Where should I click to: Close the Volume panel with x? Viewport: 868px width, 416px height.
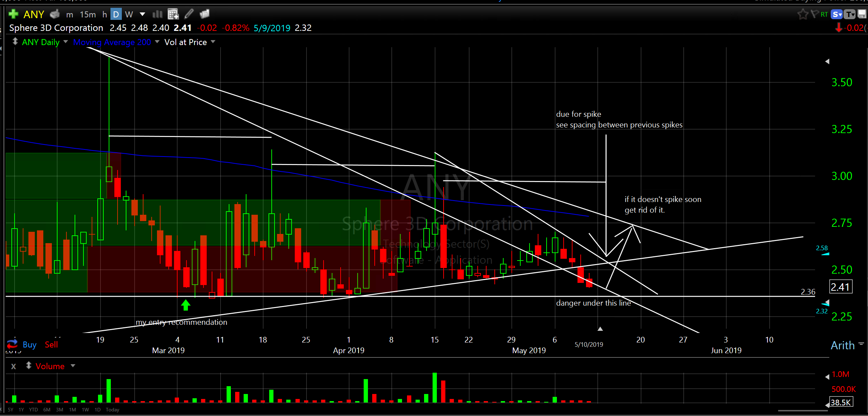pyautogui.click(x=13, y=366)
